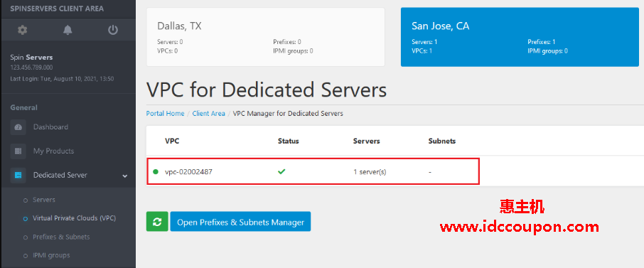Open IPMI groups submenu item

[51, 255]
